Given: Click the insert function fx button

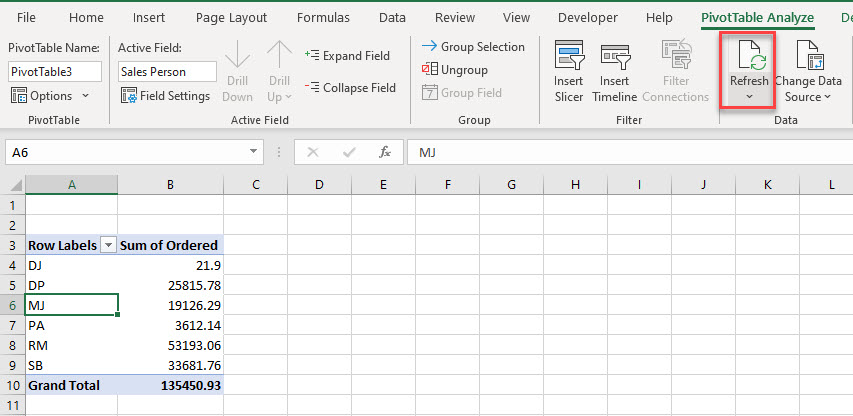Looking at the screenshot, I should click(x=384, y=152).
